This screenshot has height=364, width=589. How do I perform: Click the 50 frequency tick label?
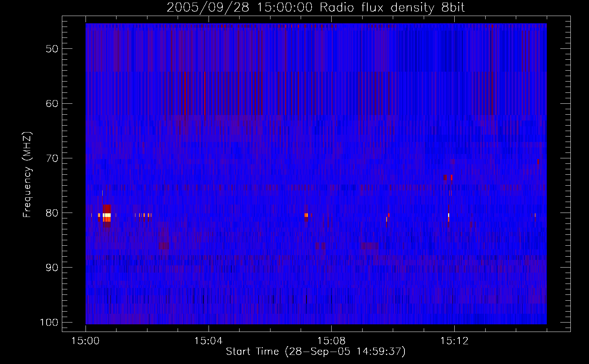tap(52, 49)
